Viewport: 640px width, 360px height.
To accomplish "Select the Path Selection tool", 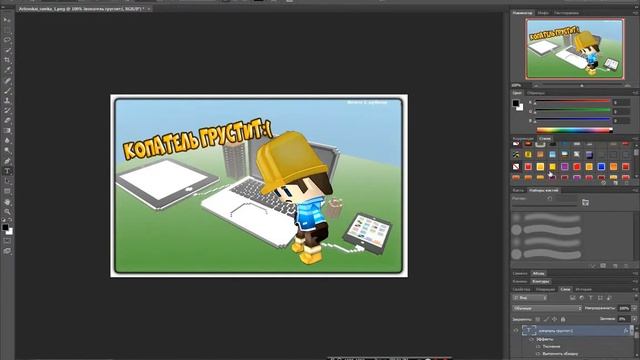I will coord(7,181).
